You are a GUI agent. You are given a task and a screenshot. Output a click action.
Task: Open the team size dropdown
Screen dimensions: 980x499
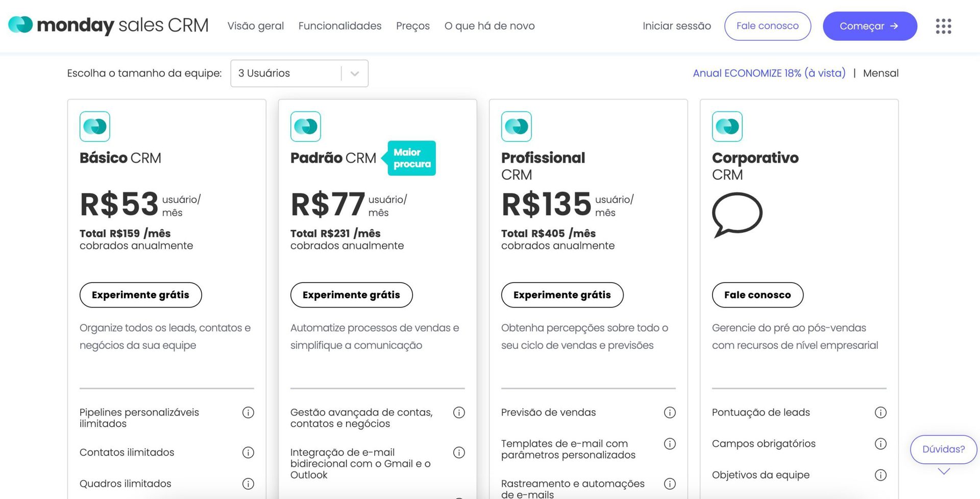(x=299, y=74)
